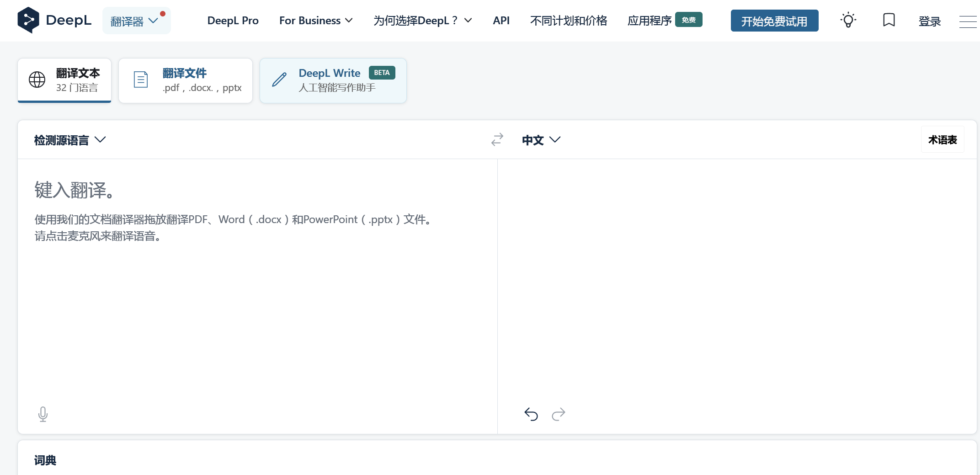Open saved translations via the bookmark icon
The width and height of the screenshot is (980, 475).
(889, 20)
